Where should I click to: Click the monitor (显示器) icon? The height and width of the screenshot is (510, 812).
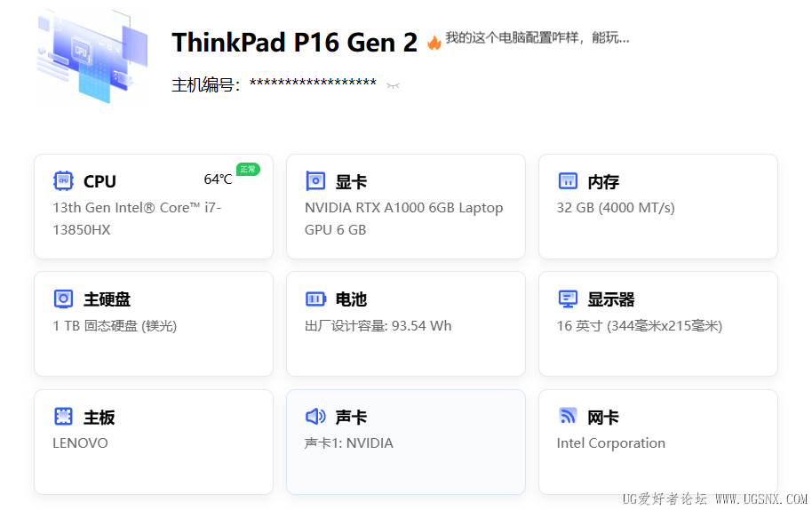pos(568,299)
